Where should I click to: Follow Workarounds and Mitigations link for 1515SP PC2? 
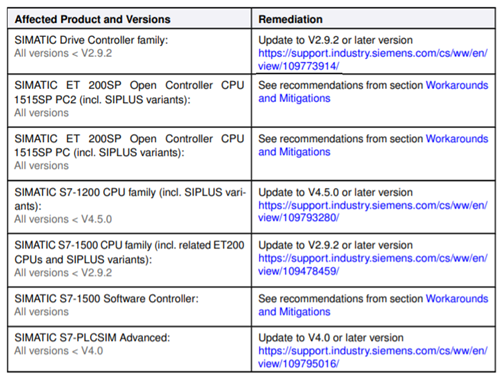(373, 92)
